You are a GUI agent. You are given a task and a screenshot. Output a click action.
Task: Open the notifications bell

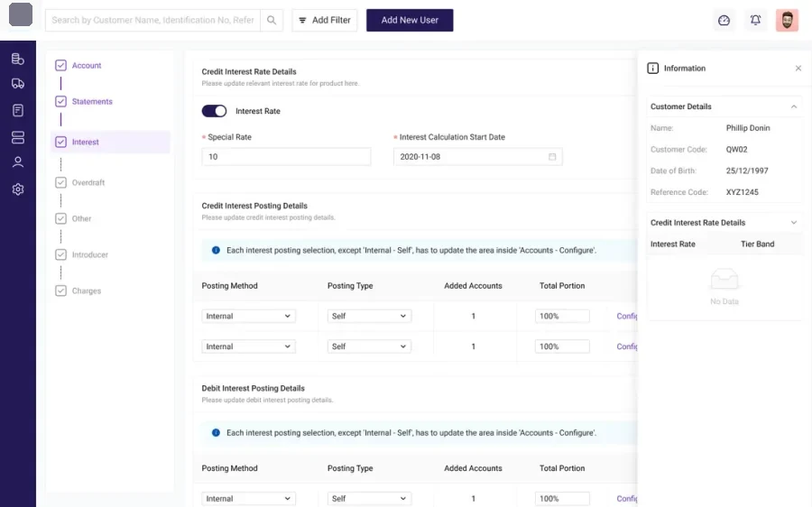[755, 20]
